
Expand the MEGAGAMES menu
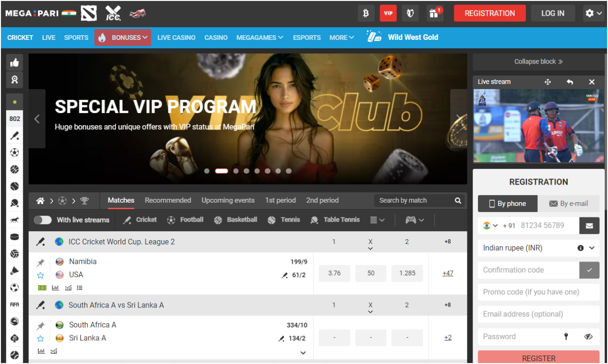click(x=259, y=37)
